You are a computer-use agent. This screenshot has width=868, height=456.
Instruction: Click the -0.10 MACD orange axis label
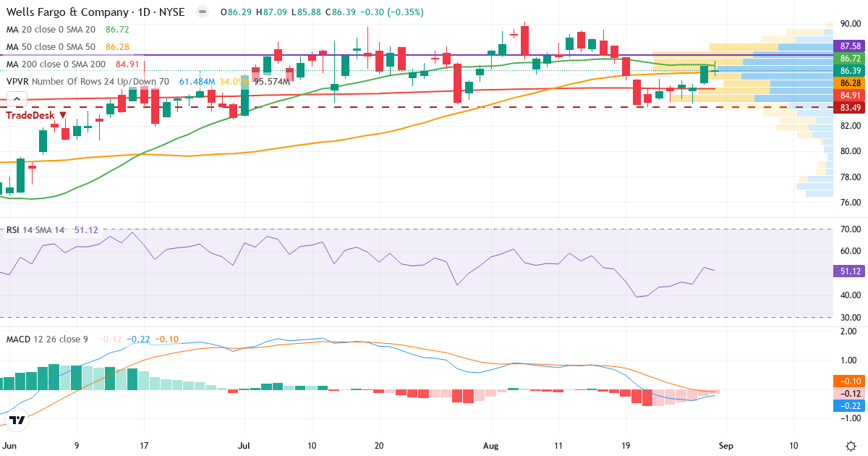point(848,381)
